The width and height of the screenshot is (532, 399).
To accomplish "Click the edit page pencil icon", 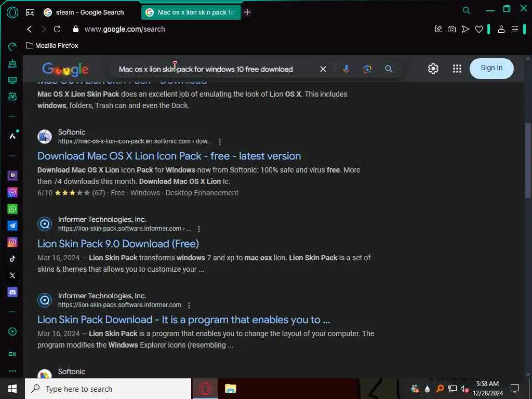I will point(438,29).
